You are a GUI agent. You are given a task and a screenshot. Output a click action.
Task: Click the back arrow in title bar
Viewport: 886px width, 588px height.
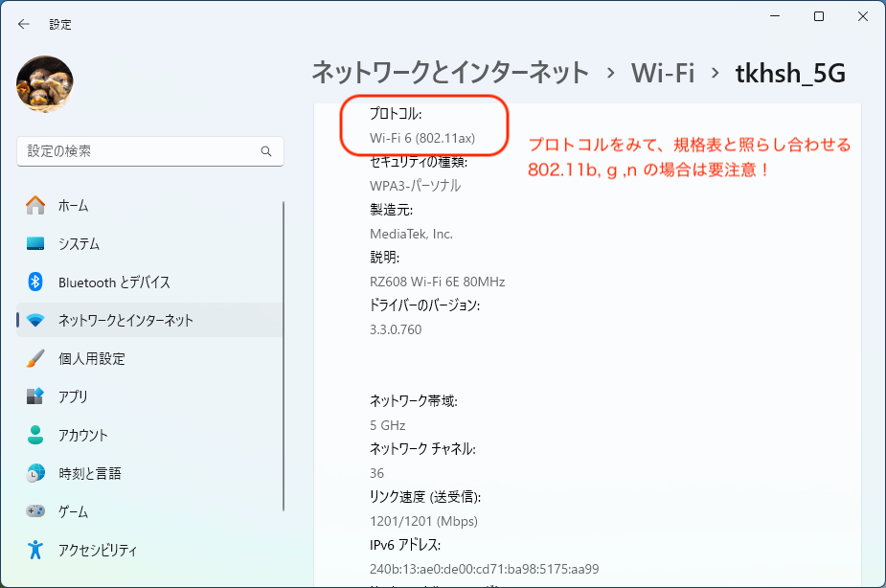[24, 24]
